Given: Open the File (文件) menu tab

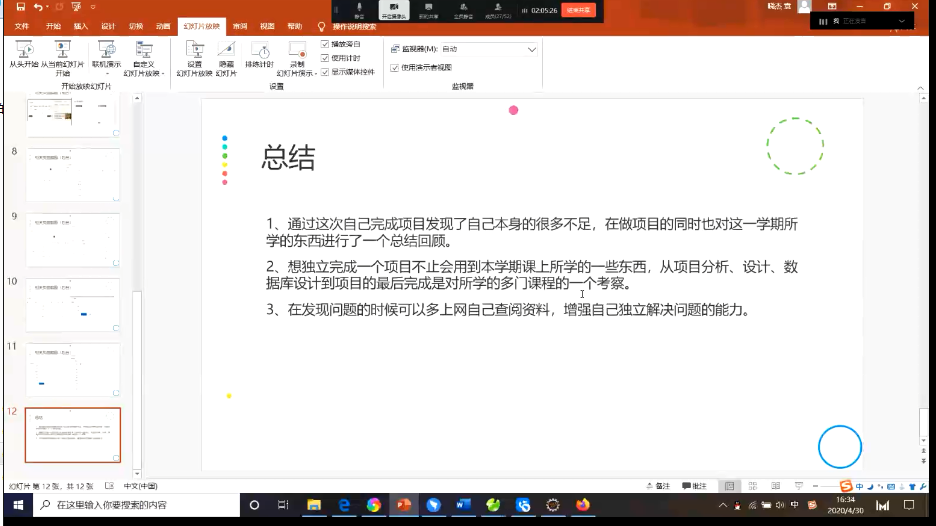Looking at the screenshot, I should point(22,26).
